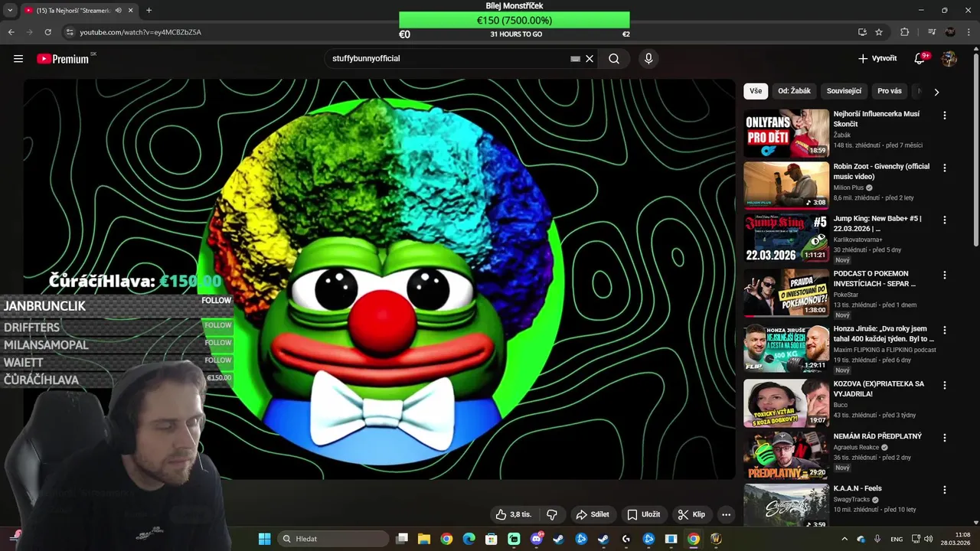Dislike the video with thumbs down
The width and height of the screenshot is (980, 551).
click(x=552, y=514)
